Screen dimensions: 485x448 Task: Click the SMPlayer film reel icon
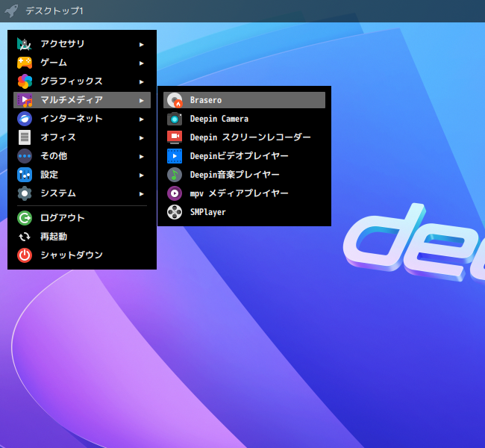tap(175, 212)
